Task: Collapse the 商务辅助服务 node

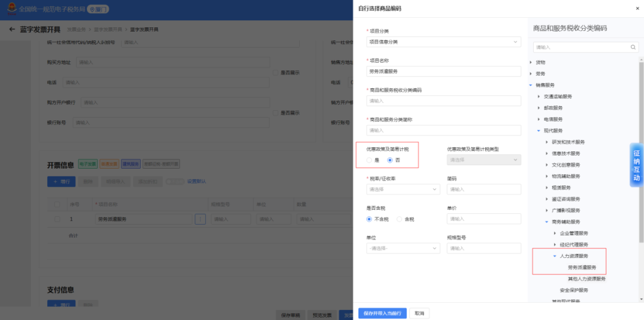Action: click(x=547, y=222)
